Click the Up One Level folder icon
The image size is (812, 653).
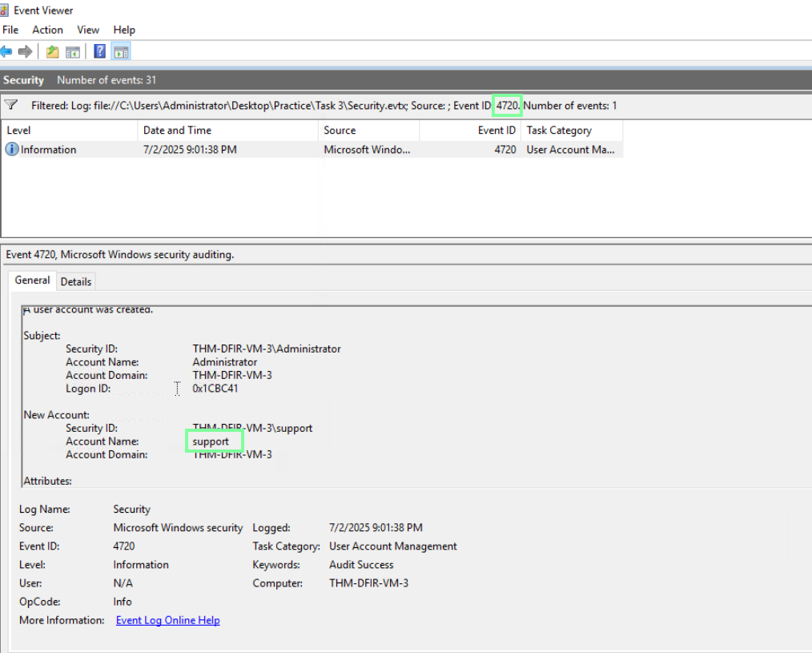pyautogui.click(x=52, y=52)
